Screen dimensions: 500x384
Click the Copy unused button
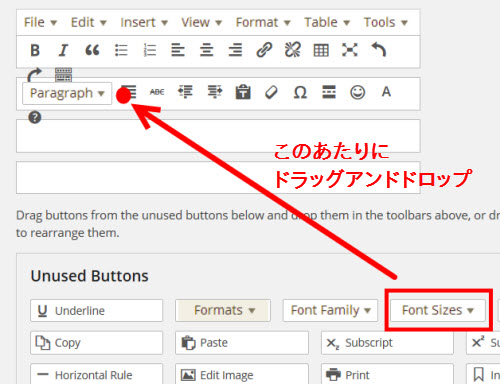96,343
